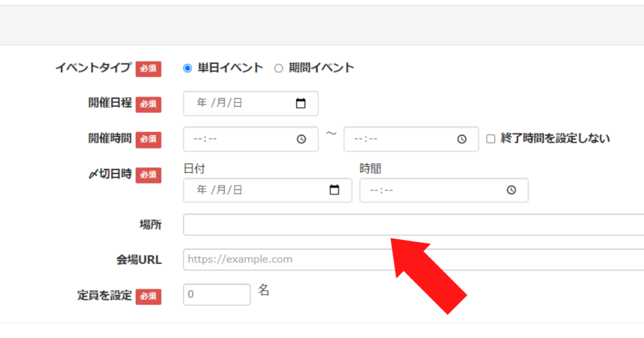The height and width of the screenshot is (338, 644).
Task: Click the start time field of 開催時間
Action: 250,139
